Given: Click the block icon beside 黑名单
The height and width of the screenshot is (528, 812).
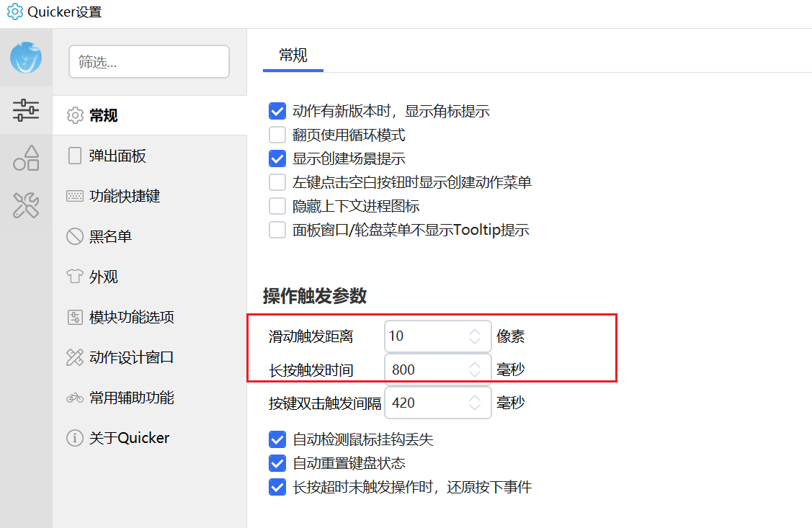Looking at the screenshot, I should tap(75, 236).
